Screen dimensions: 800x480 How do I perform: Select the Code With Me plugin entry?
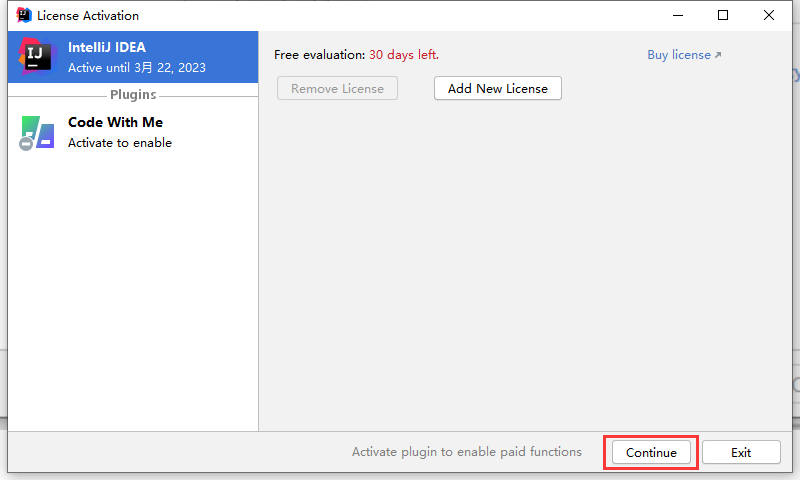[133, 133]
